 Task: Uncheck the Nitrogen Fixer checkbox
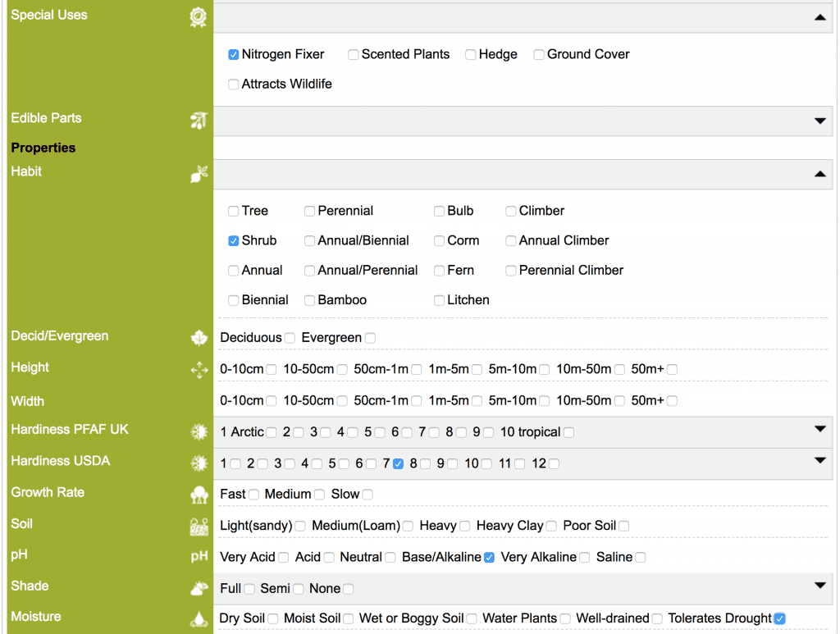pyautogui.click(x=234, y=55)
